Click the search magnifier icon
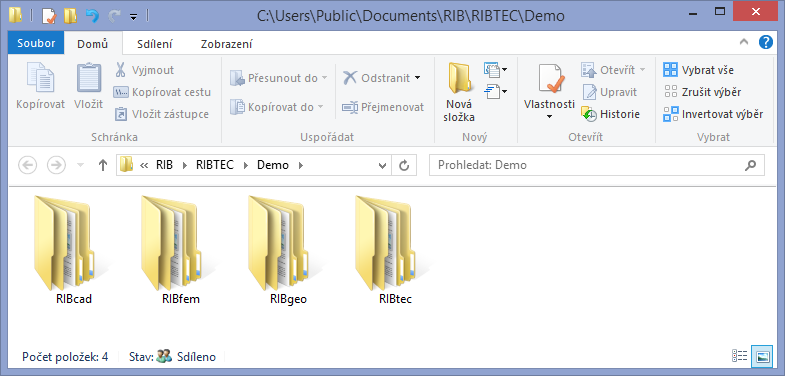 coord(750,165)
